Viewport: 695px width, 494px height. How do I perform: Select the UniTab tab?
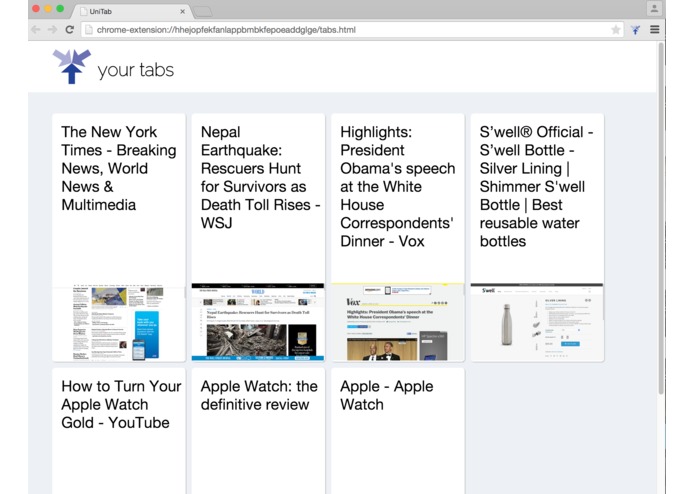coord(132,12)
